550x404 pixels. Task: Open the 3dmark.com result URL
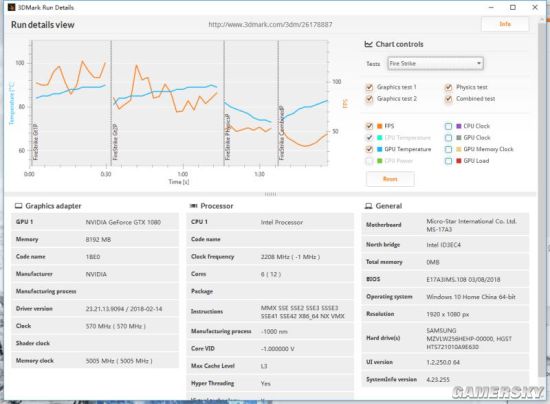coord(270,25)
